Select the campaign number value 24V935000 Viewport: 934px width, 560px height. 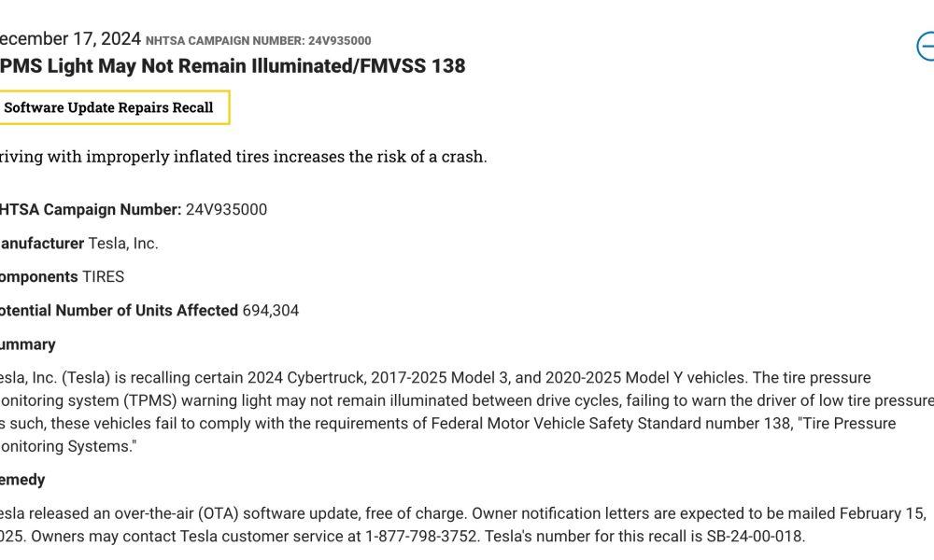[226, 209]
